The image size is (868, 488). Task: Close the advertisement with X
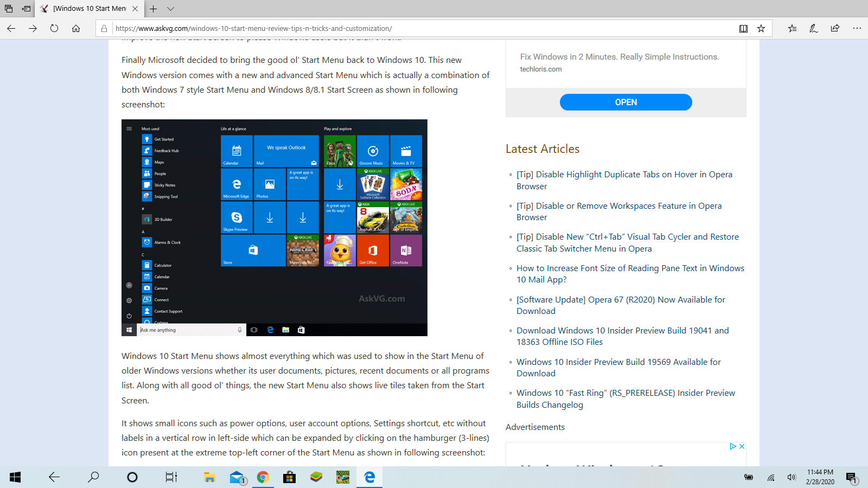(x=742, y=446)
